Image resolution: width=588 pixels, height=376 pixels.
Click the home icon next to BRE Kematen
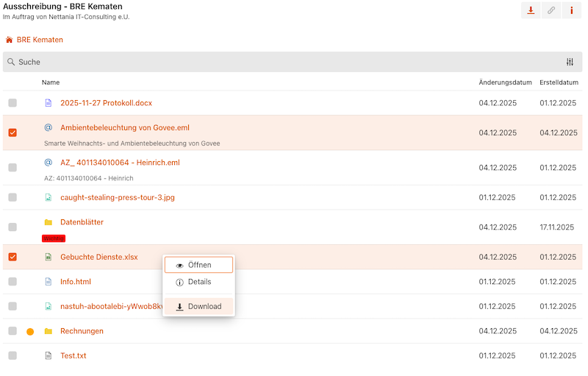pos(9,40)
